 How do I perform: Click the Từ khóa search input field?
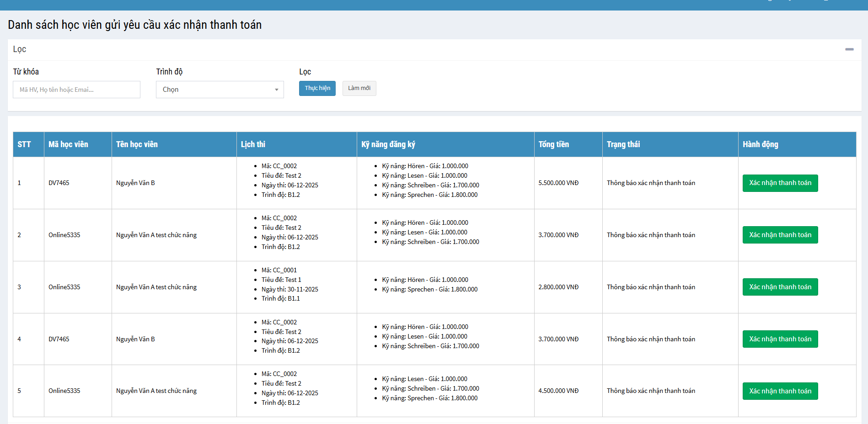tap(76, 90)
